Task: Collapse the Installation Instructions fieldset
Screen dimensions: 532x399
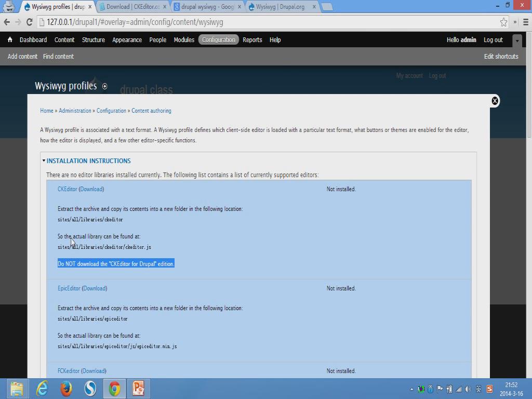Action: pyautogui.click(x=88, y=161)
